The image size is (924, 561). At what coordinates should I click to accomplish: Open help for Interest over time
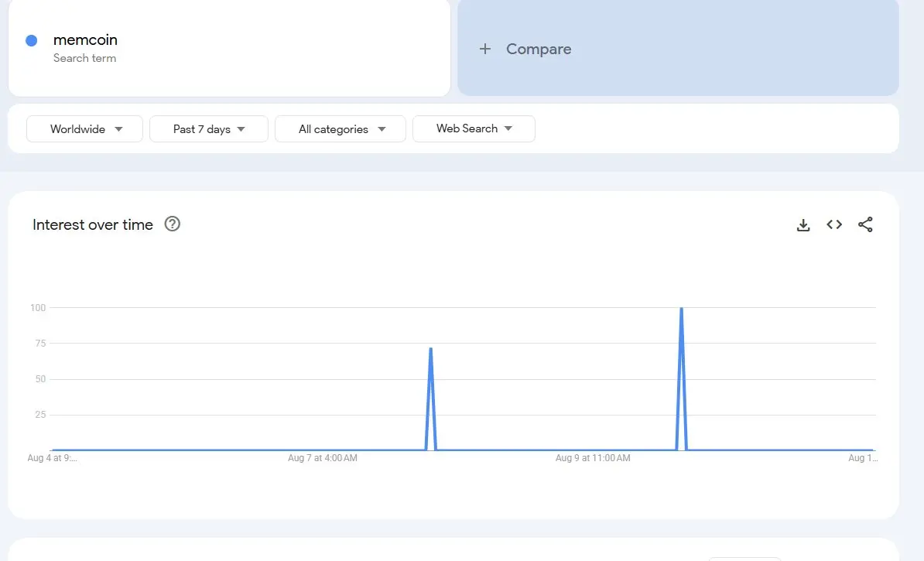172,224
